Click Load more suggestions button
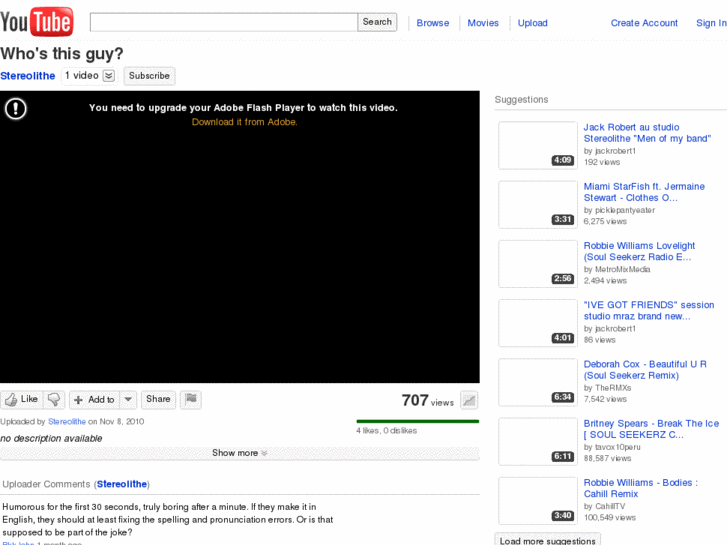The height and width of the screenshot is (545, 727). [548, 540]
